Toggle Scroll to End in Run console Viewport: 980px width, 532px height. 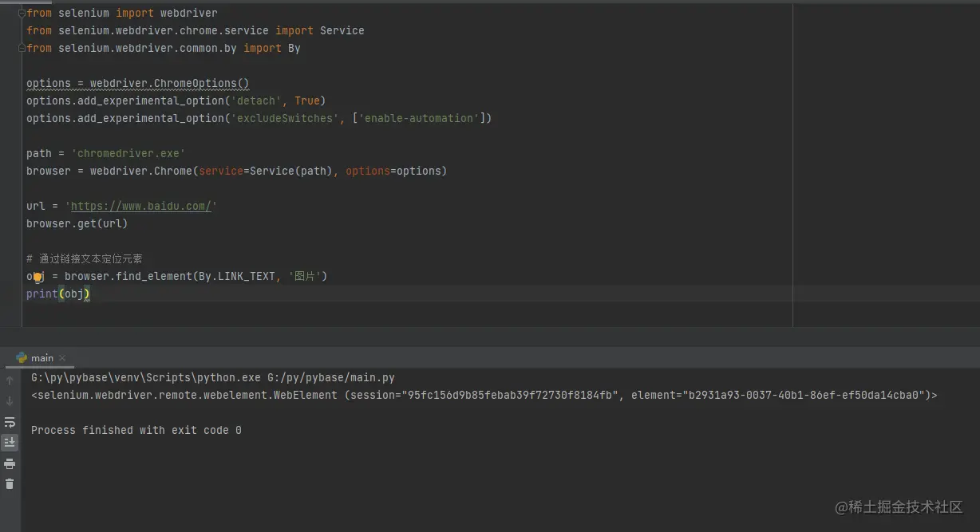tap(10, 442)
